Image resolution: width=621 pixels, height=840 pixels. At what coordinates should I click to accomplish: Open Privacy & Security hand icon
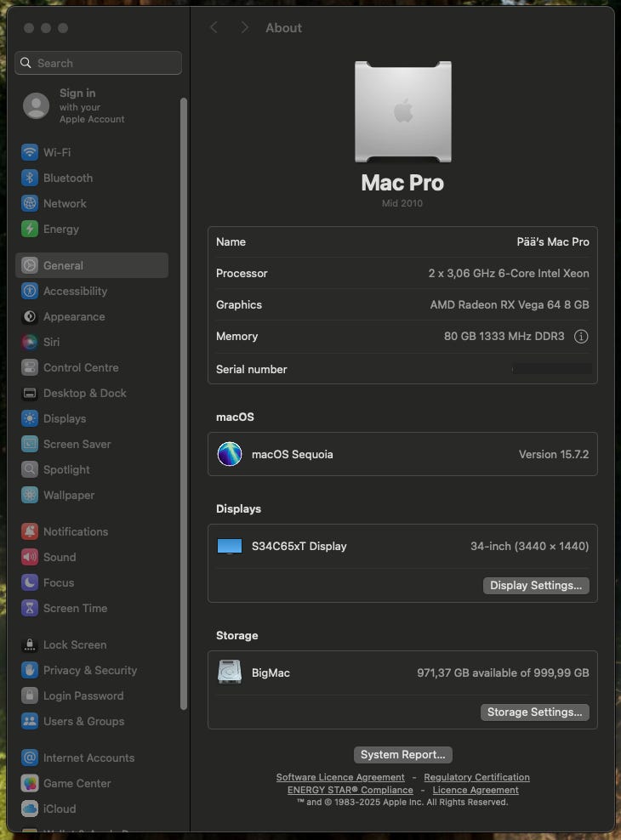click(x=30, y=670)
